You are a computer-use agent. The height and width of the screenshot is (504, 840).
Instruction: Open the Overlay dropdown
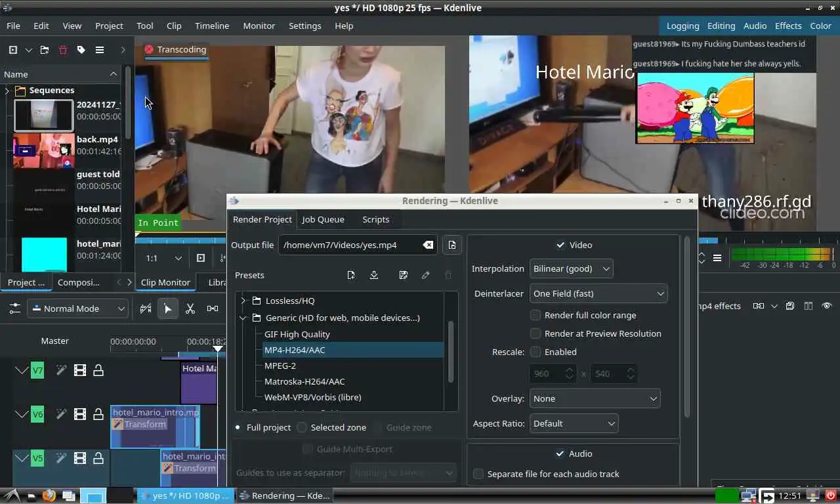[595, 398]
